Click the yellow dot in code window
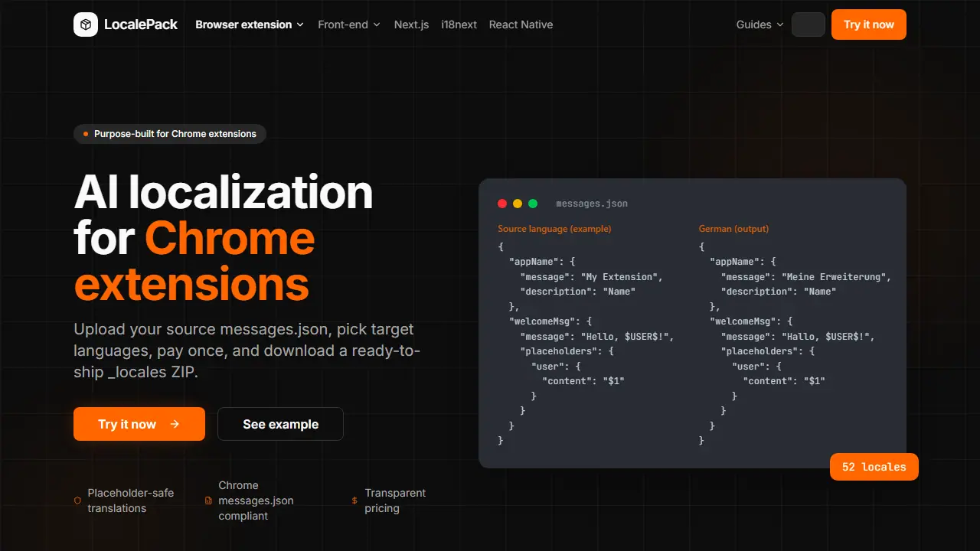 click(x=518, y=204)
